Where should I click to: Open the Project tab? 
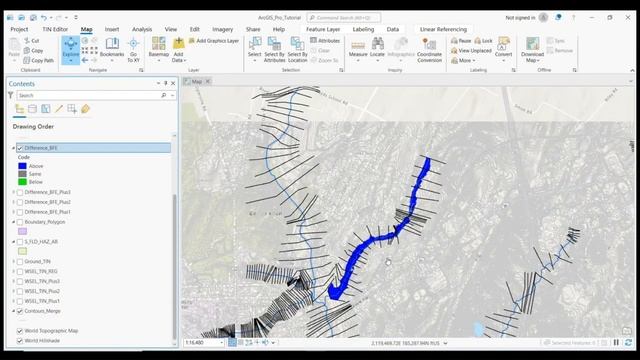[19, 29]
